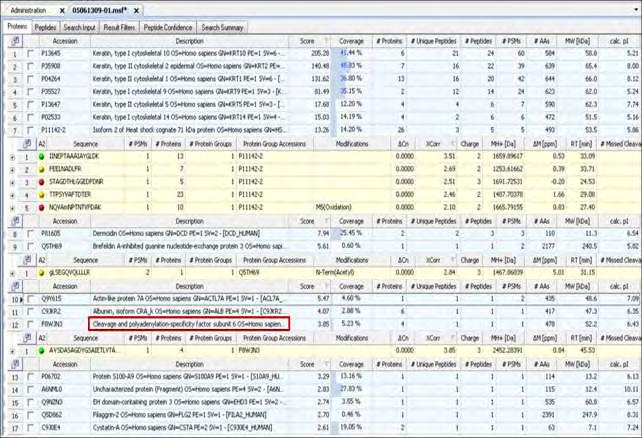642x438 pixels.
Task: Click yellow confidence dot of FEELNADLFR peptide
Action: point(41,169)
